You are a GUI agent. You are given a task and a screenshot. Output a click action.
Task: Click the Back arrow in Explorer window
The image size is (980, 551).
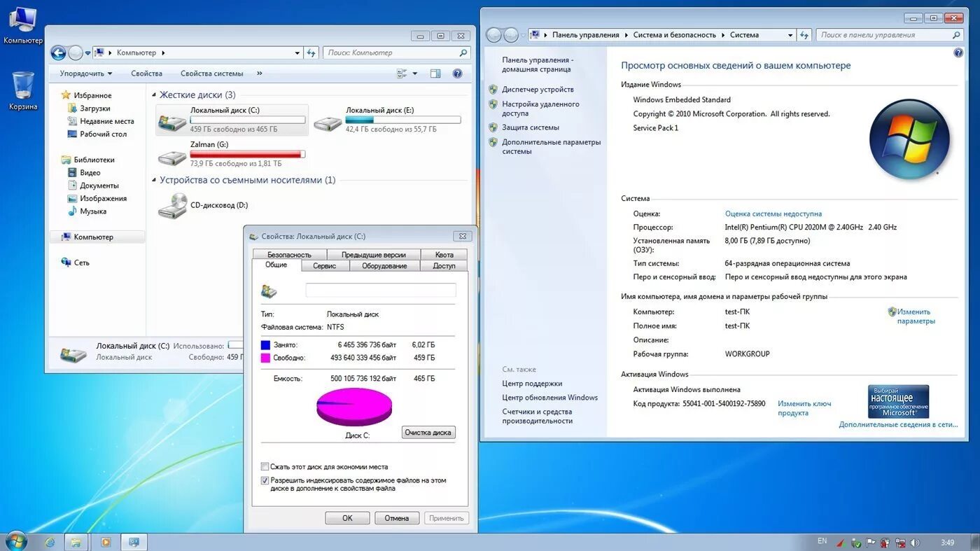pos(58,53)
